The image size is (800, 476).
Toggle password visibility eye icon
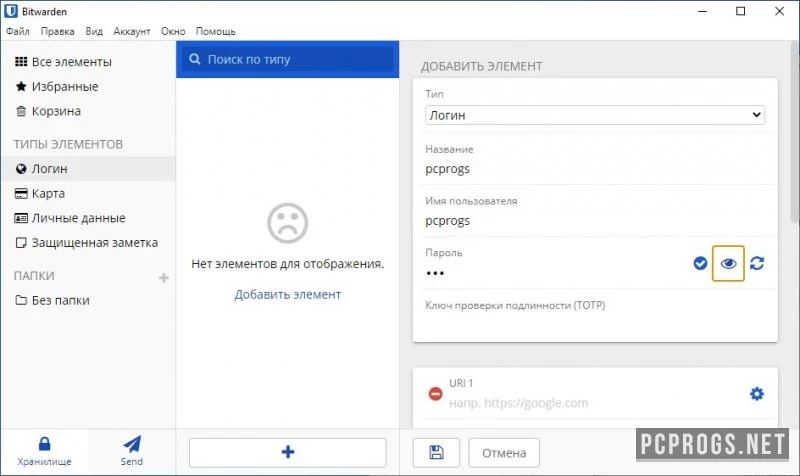729,263
